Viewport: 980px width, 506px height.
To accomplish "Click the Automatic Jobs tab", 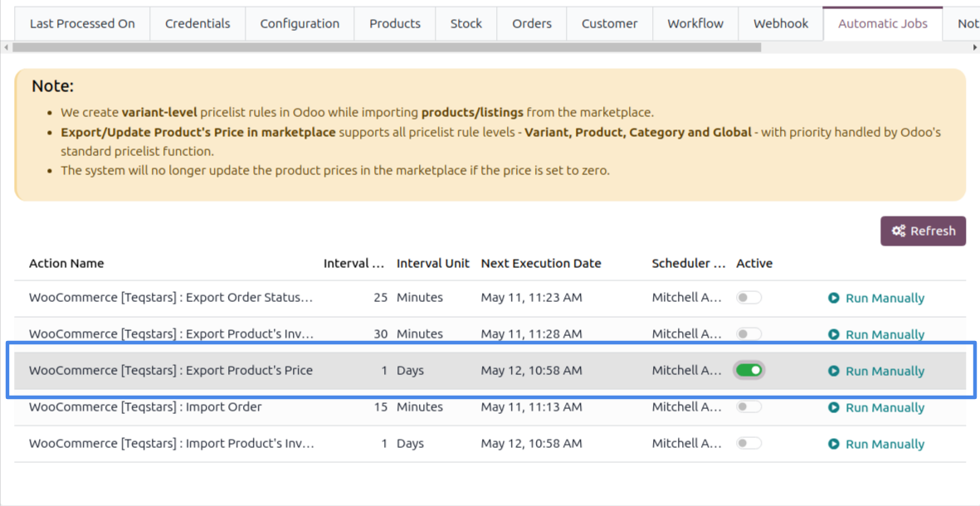I will 883,24.
